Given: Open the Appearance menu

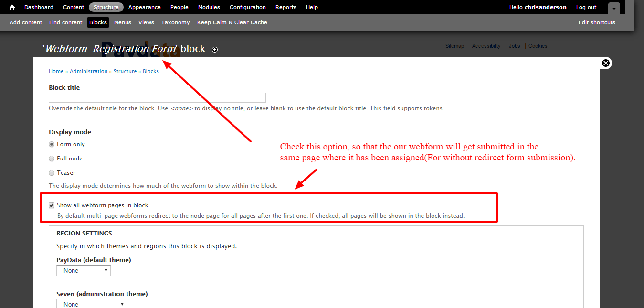Looking at the screenshot, I should pyautogui.click(x=145, y=7).
